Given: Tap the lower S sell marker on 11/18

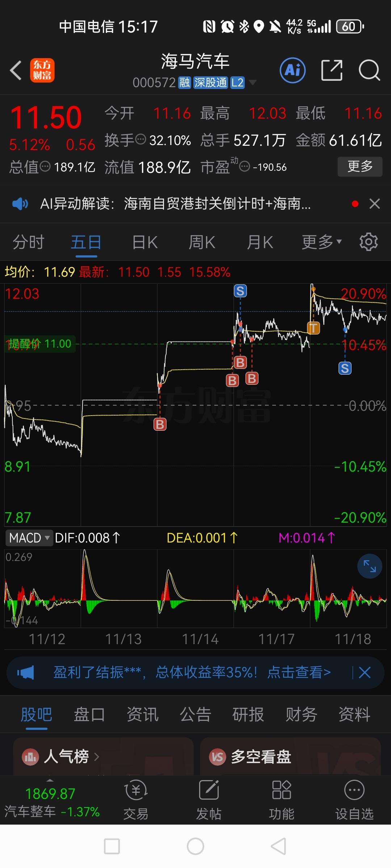Looking at the screenshot, I should pyautogui.click(x=345, y=369).
